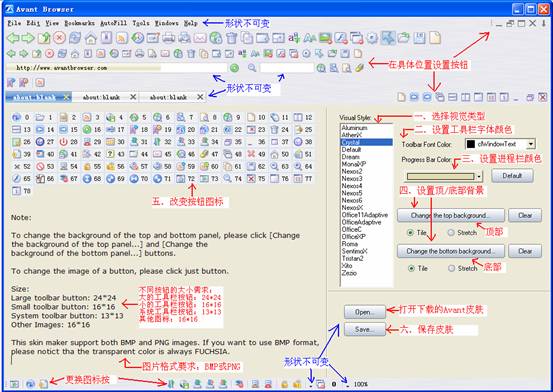This screenshot has width=553, height=392.
Task: Open the Edit menu
Action: coord(33,23)
